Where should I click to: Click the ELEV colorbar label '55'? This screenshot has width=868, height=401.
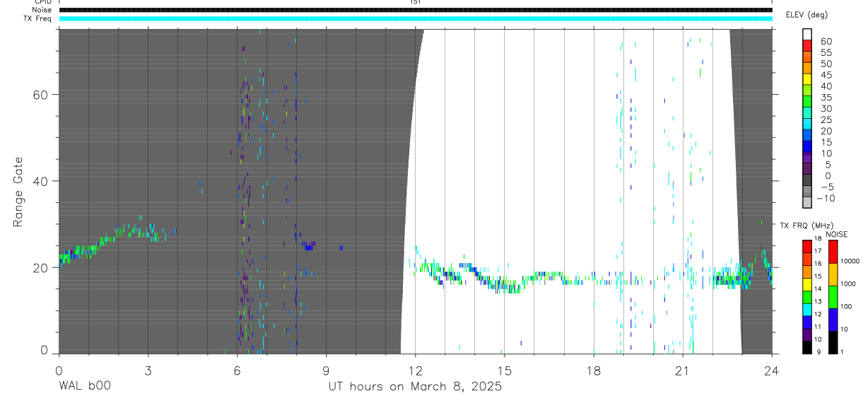[827, 52]
